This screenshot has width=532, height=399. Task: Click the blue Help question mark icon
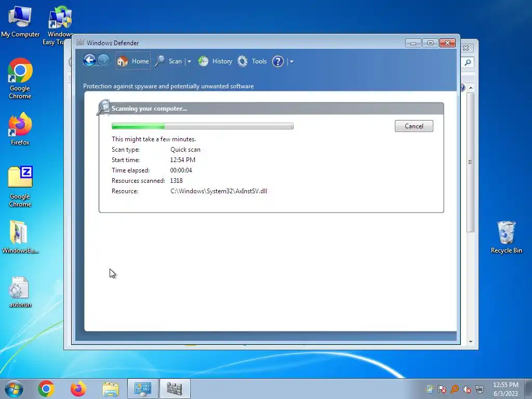pyautogui.click(x=278, y=61)
